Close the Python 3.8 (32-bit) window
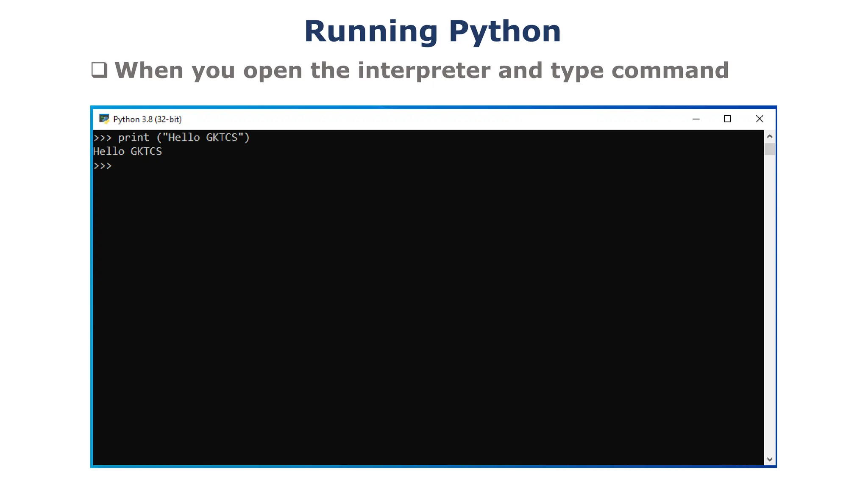This screenshot has height=488, width=868. tap(759, 119)
